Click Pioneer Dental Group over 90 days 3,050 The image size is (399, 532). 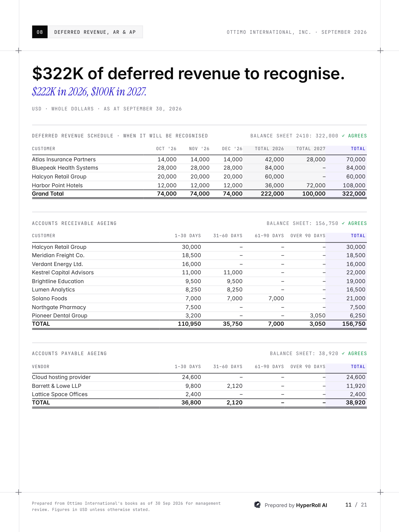tap(318, 316)
